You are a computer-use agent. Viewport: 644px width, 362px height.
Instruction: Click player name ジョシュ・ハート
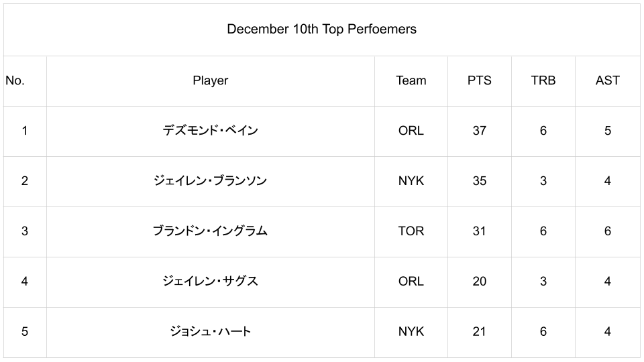click(210, 332)
